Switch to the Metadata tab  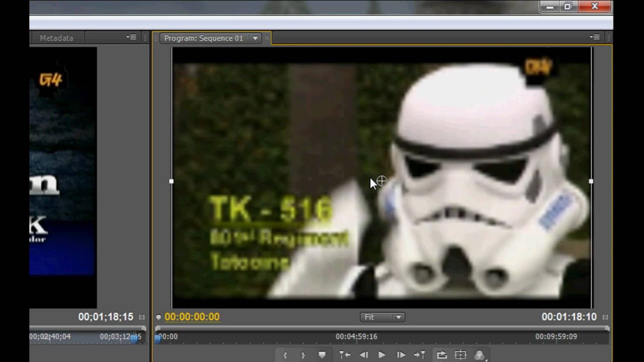(x=56, y=38)
